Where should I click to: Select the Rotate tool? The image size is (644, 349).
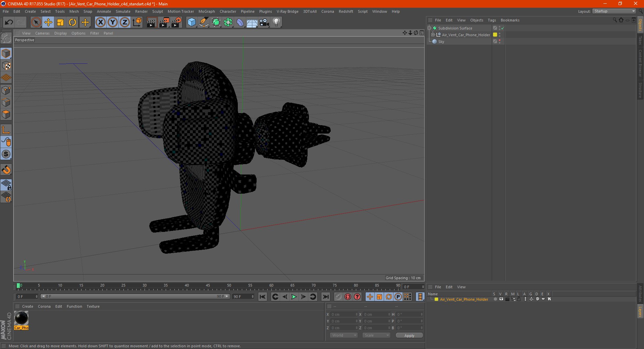72,22
